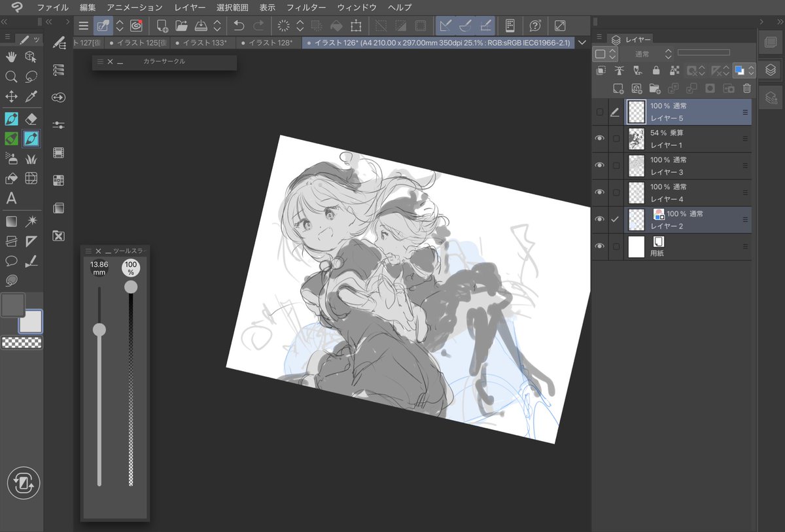The image size is (785, 532).
Task: Delete layer with the trash icon
Action: (x=746, y=88)
